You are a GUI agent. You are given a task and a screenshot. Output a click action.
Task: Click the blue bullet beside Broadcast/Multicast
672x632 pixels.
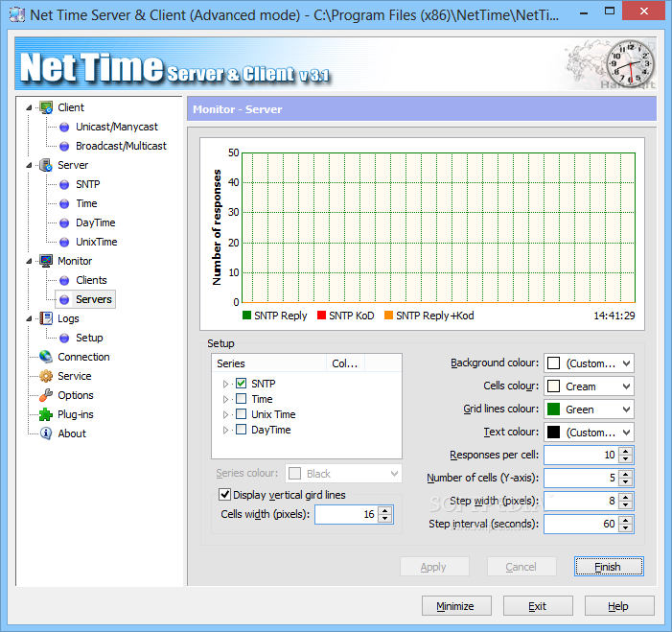(64, 146)
